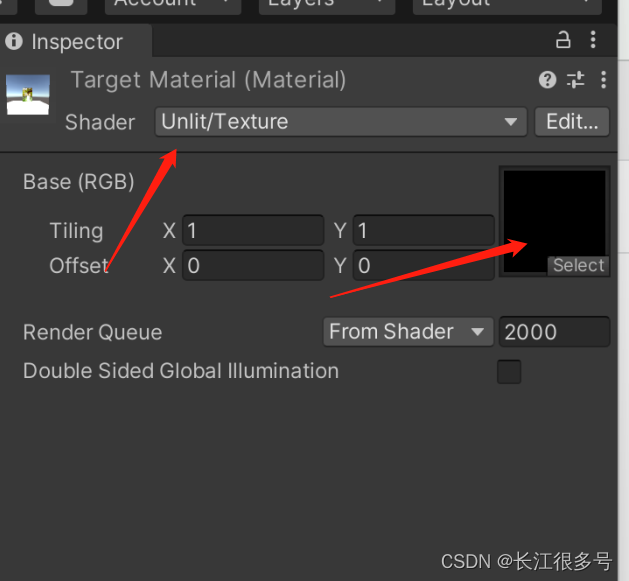Open the Render Queue From Shader dropdown

coord(408,332)
